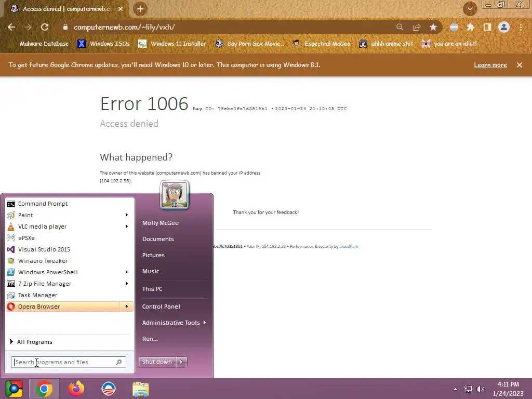Image resolution: width=532 pixels, height=399 pixels.
Task: Open the Windows ISOs bookmark
Action: point(103,44)
